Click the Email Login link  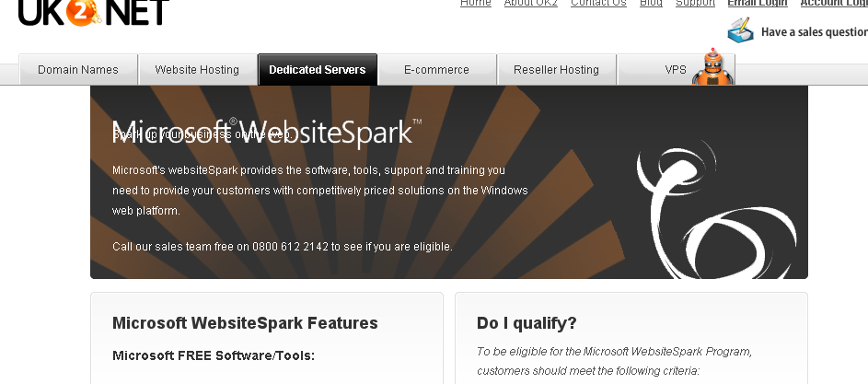coord(758,3)
